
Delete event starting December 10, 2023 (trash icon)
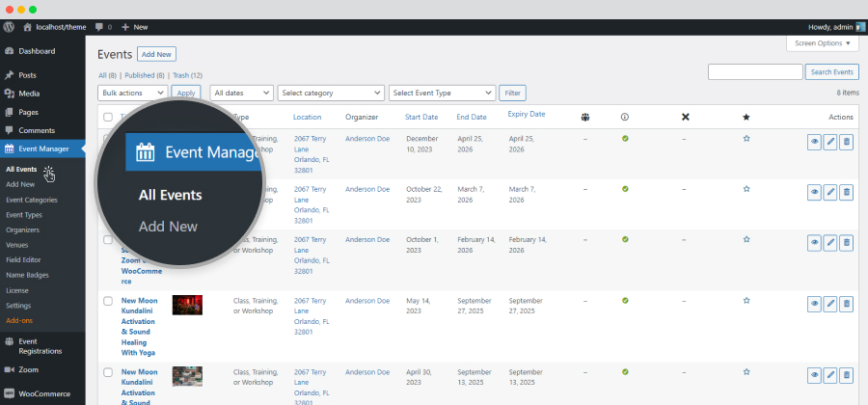click(x=847, y=142)
